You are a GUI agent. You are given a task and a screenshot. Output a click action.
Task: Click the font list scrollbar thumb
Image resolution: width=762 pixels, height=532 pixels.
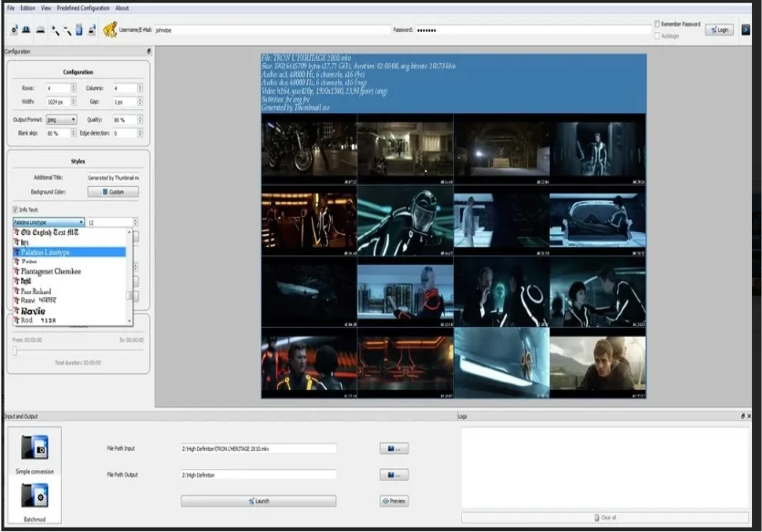pyautogui.click(x=129, y=295)
